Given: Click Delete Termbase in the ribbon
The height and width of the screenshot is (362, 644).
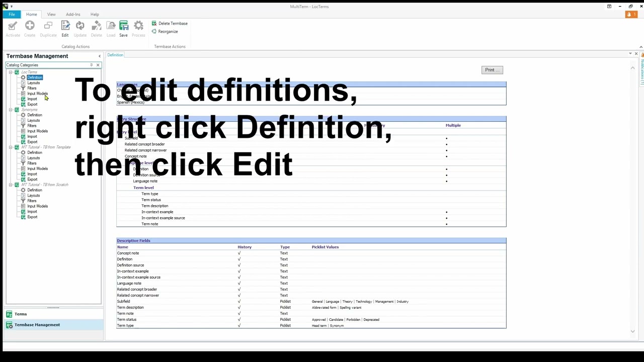Looking at the screenshot, I should coord(170,23).
